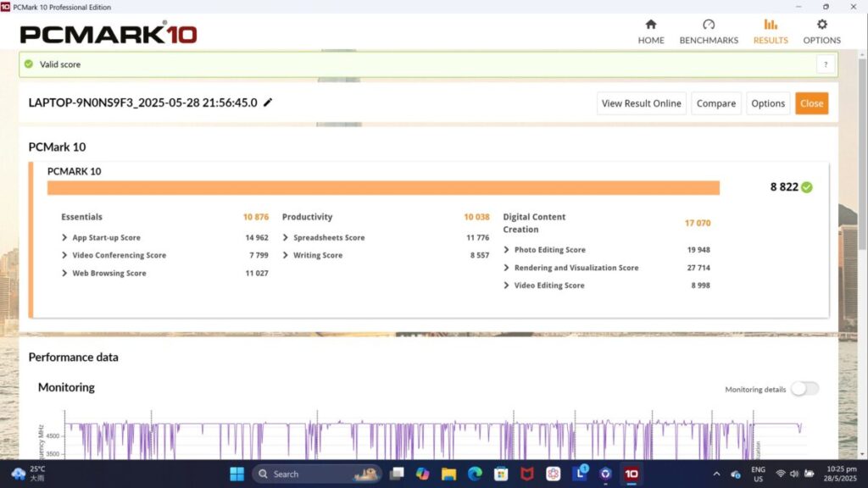Screen dimensions: 868x488
Task: Open McAfee from the taskbar
Action: (527, 474)
